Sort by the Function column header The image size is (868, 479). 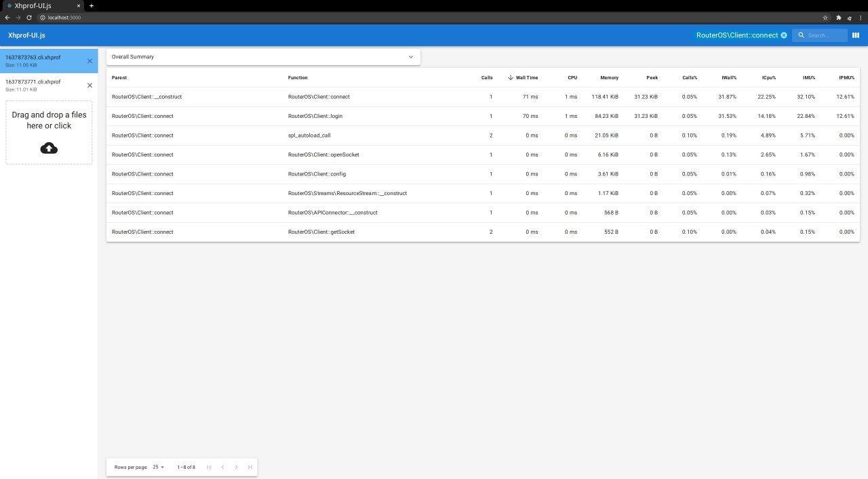click(x=298, y=78)
